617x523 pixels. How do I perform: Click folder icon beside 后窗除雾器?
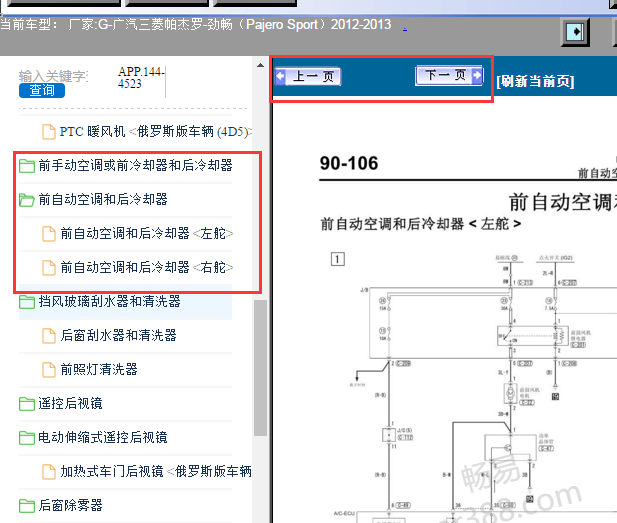[27, 506]
